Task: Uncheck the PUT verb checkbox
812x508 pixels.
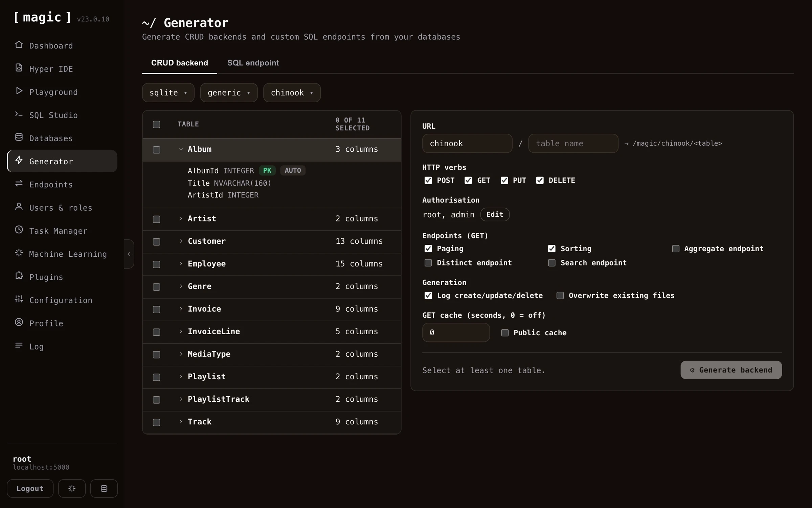Action: point(504,181)
